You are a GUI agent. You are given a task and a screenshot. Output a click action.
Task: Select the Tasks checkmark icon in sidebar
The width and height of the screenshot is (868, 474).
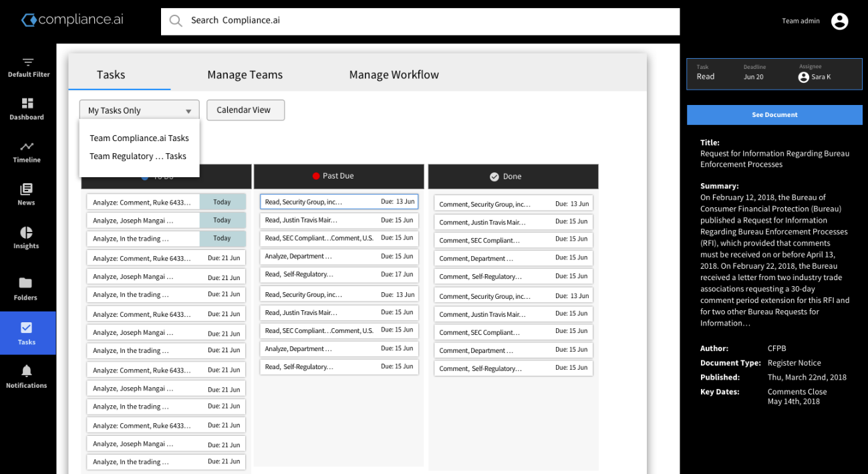(27, 328)
